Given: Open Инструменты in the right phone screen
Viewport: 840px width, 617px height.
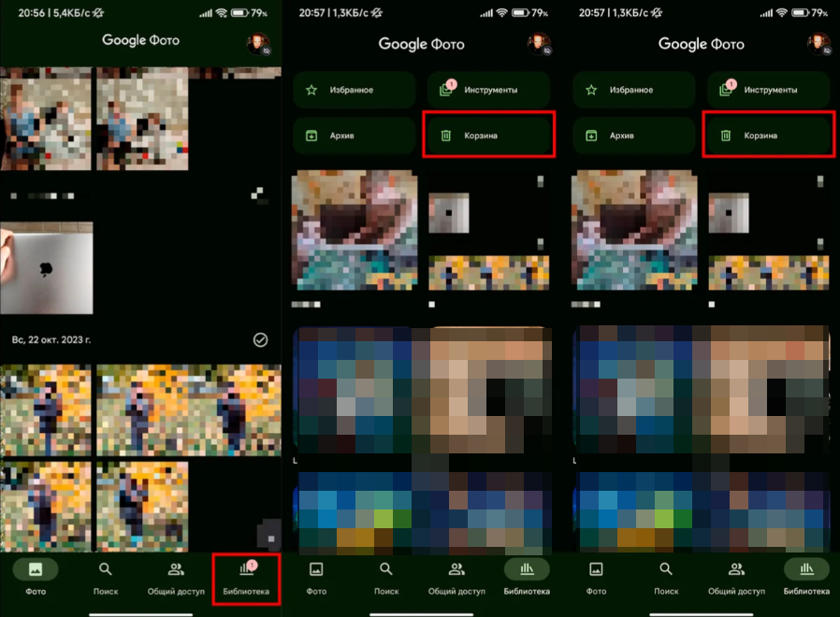Looking at the screenshot, I should coord(768,90).
